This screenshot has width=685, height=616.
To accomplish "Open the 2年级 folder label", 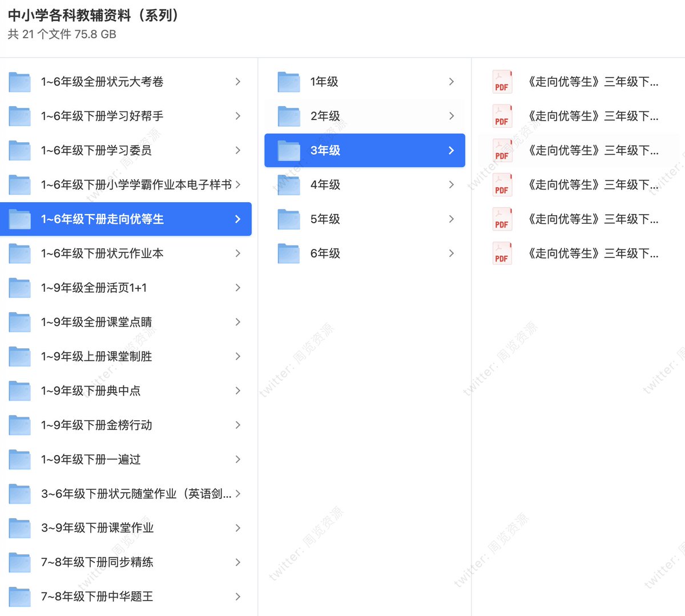I will click(325, 116).
